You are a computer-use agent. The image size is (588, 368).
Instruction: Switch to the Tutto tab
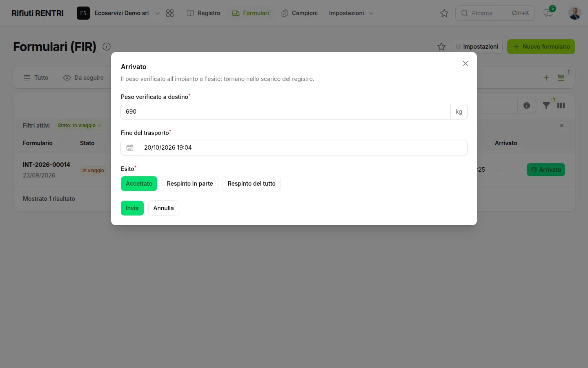coord(36,78)
